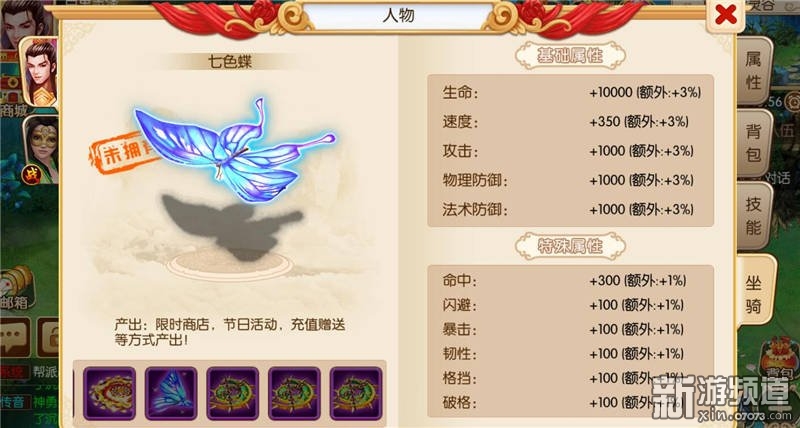Click the 商城 shop label

click(13, 110)
